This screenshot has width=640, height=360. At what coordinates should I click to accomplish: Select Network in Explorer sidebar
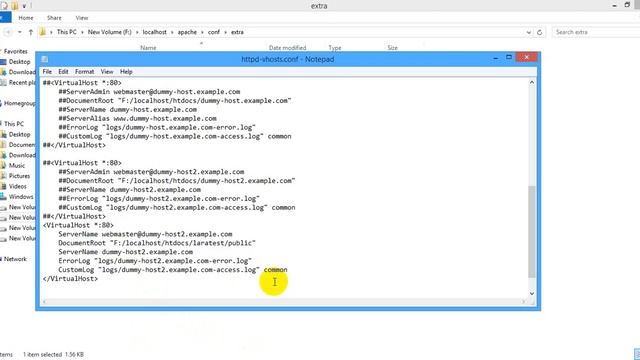15,259
